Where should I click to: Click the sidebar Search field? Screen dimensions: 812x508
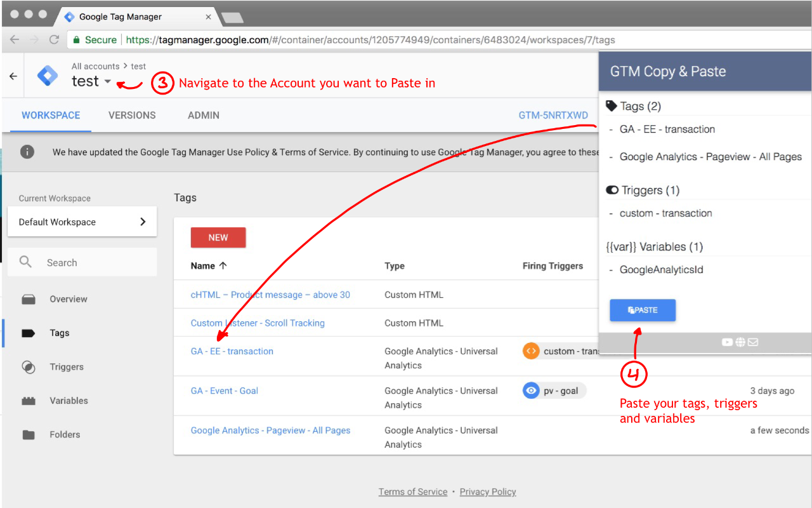pyautogui.click(x=82, y=262)
